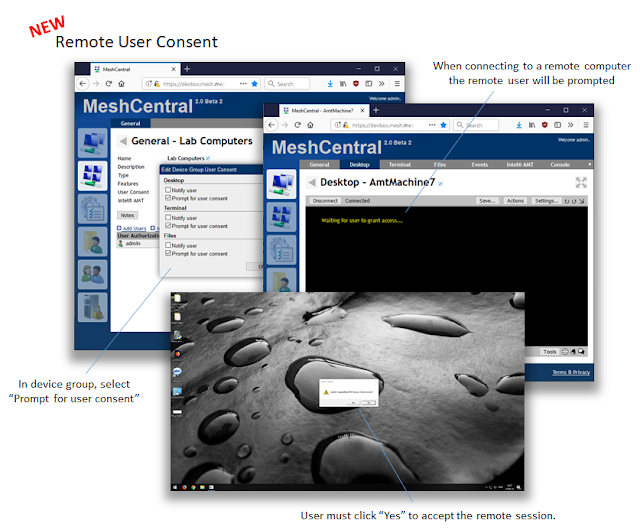Switch to General tab in AmtMachine7 window

coord(319,165)
